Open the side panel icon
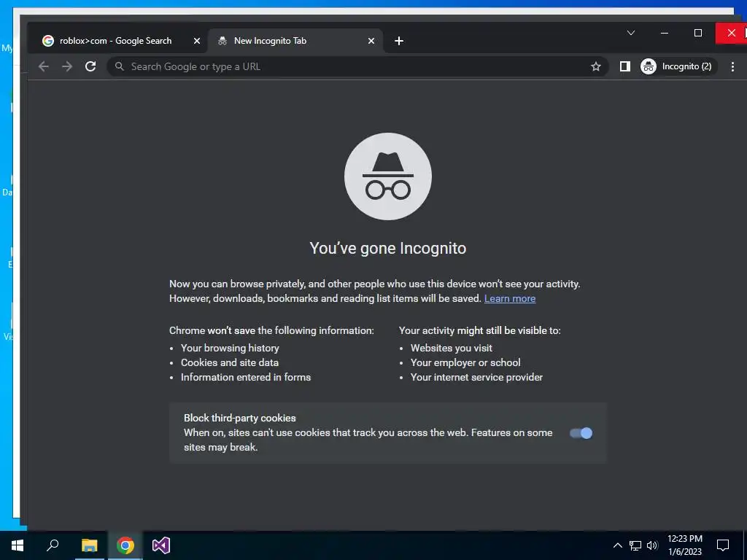This screenshot has width=747, height=560. coord(624,66)
